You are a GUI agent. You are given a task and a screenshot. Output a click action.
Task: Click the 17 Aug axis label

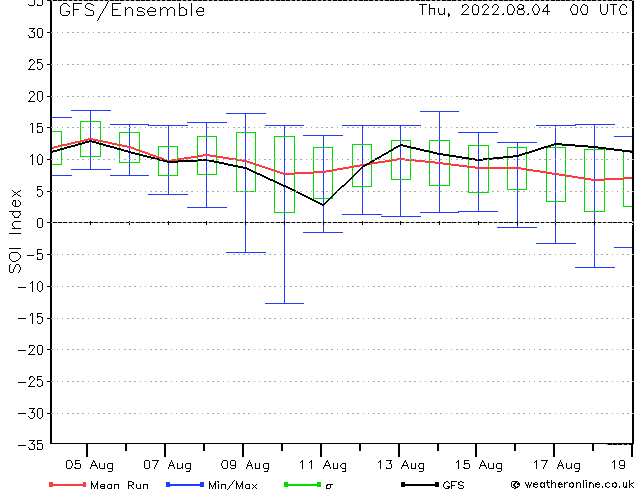pos(556,465)
